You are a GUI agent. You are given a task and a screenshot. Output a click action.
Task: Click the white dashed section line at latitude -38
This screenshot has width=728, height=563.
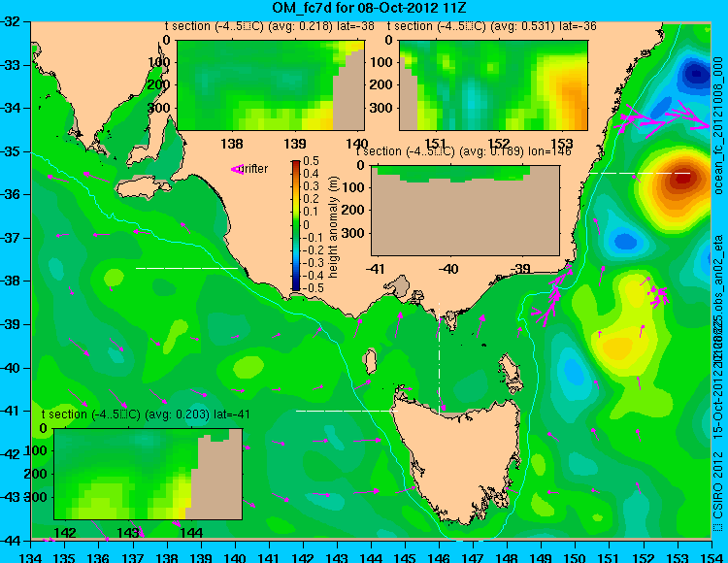pos(186,268)
